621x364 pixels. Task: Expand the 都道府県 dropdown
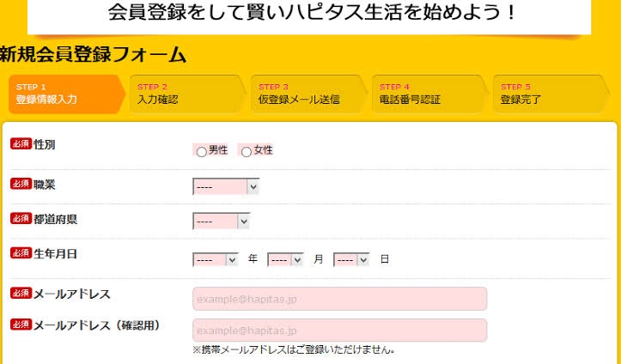click(222, 221)
